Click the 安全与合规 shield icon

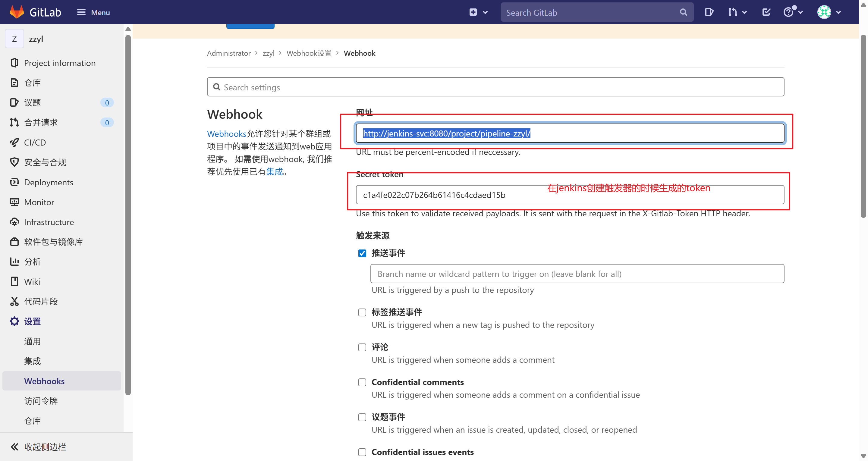point(14,162)
